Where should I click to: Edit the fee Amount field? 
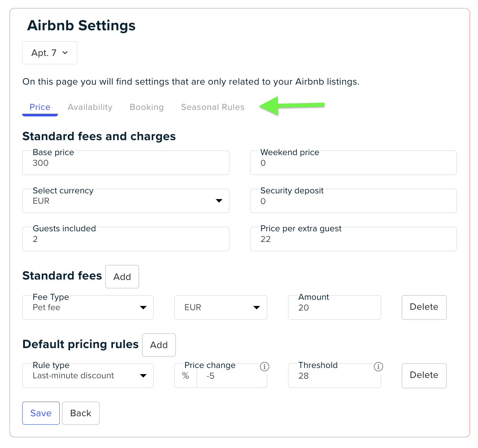[x=334, y=307]
